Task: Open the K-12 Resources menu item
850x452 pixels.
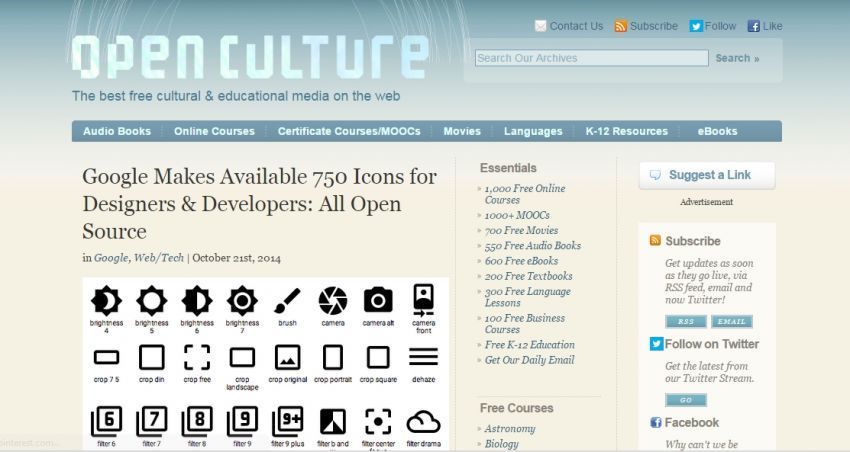Action: click(x=627, y=131)
